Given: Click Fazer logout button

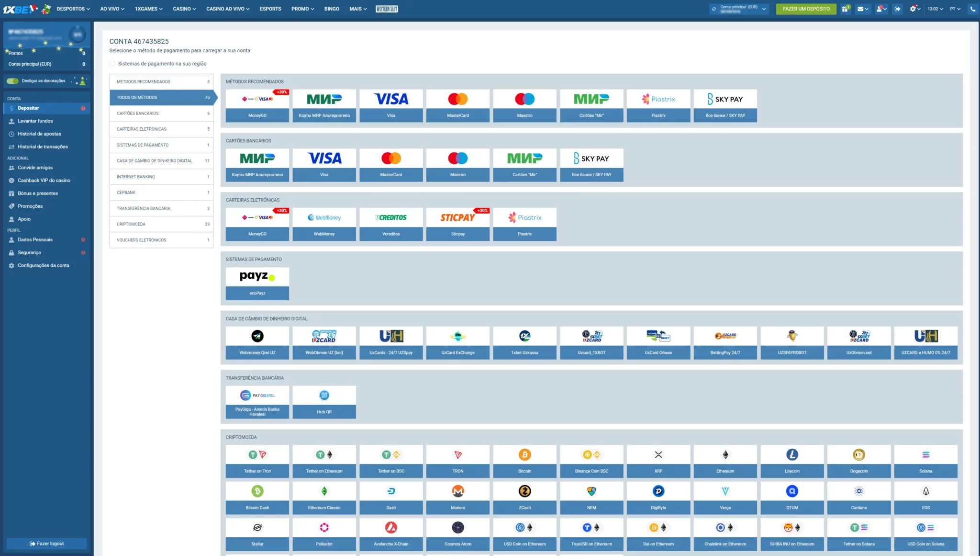Looking at the screenshot, I should [46, 544].
